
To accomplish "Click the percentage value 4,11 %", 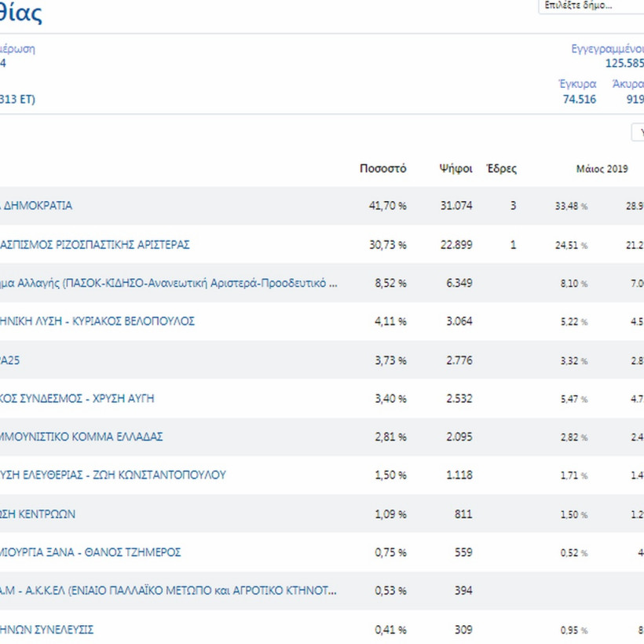I will 390,321.
